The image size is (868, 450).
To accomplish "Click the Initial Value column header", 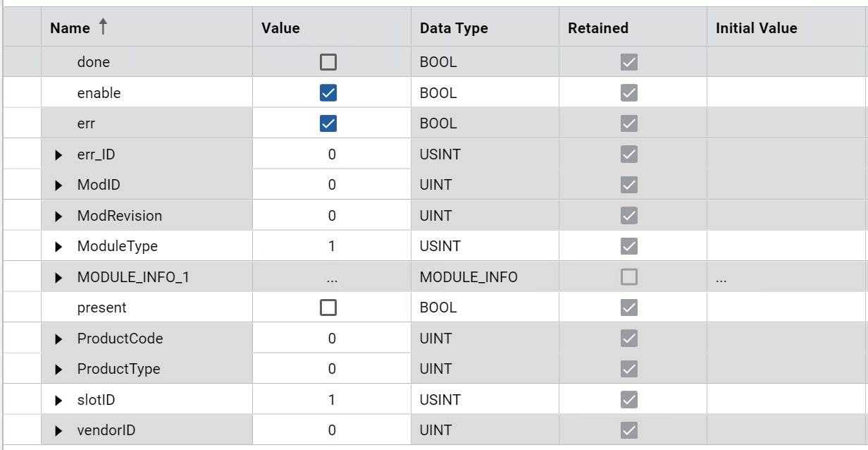I will 756,28.
